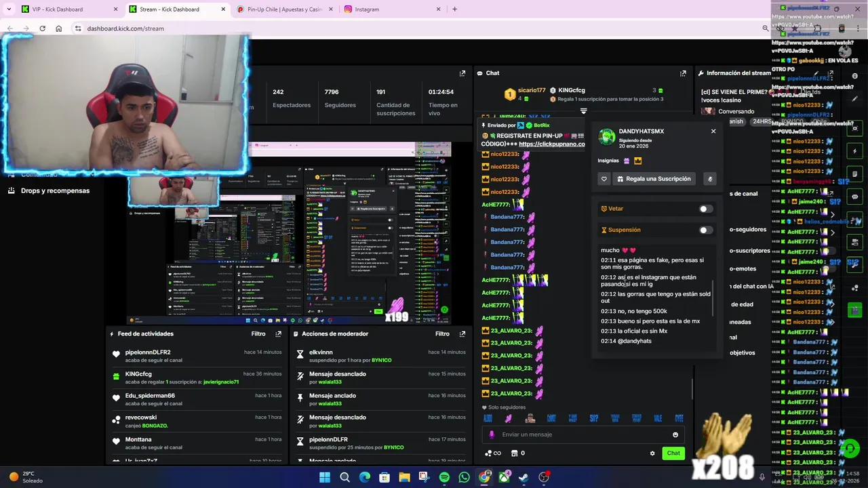The height and width of the screenshot is (488, 868).
Task: Select Monttana in activity feed
Action: [138, 440]
